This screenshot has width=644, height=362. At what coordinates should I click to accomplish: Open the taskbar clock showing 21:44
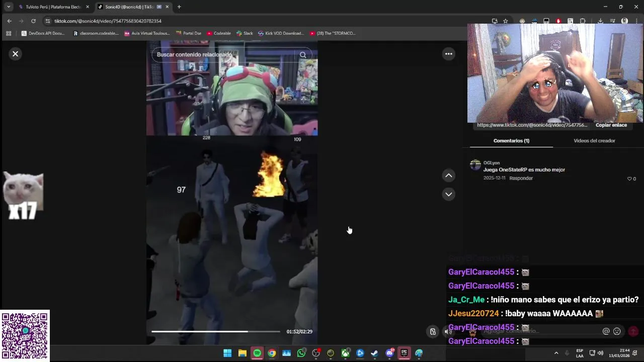(619, 353)
